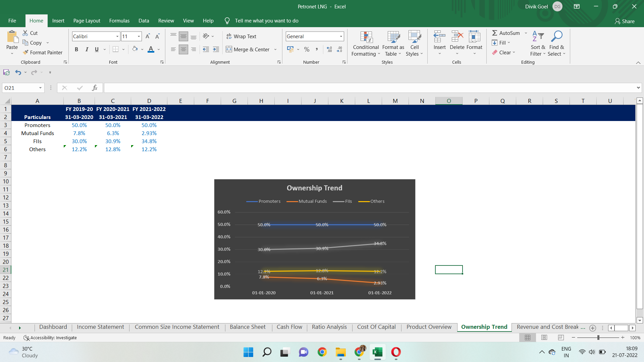Click the zoom slider handle
Viewport: 644px width, 362px height.
point(598,338)
